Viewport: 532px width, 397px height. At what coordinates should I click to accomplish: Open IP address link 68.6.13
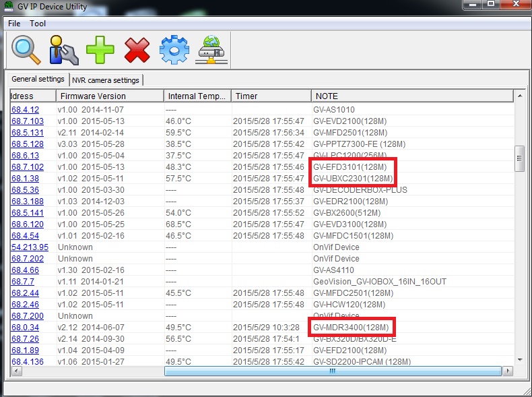pos(25,156)
